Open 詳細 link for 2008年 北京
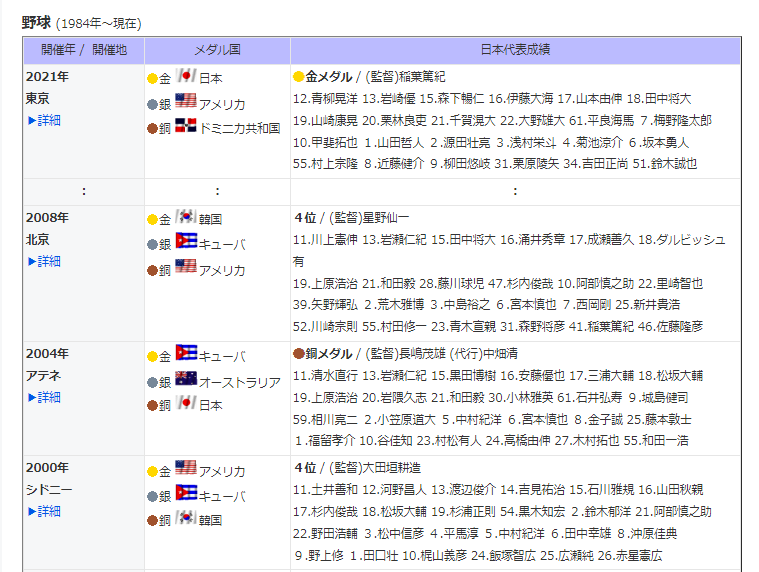 click(44, 261)
